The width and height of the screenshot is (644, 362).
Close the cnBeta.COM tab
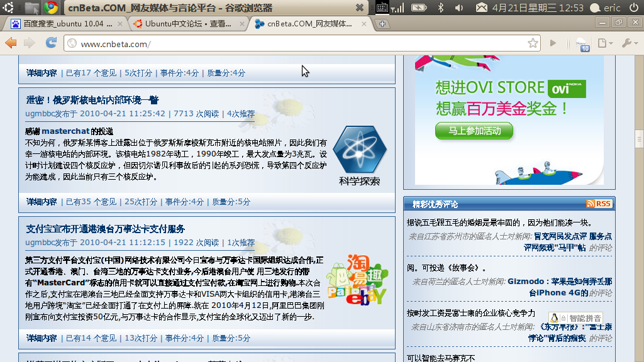click(364, 24)
